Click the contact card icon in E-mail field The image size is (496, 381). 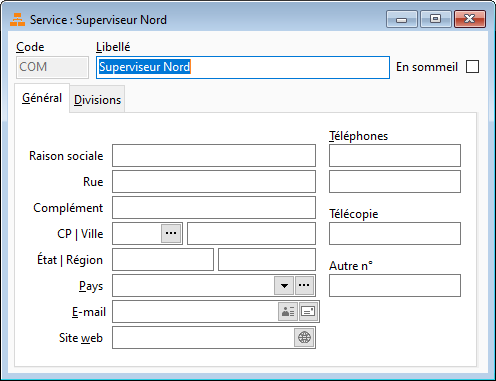click(288, 312)
